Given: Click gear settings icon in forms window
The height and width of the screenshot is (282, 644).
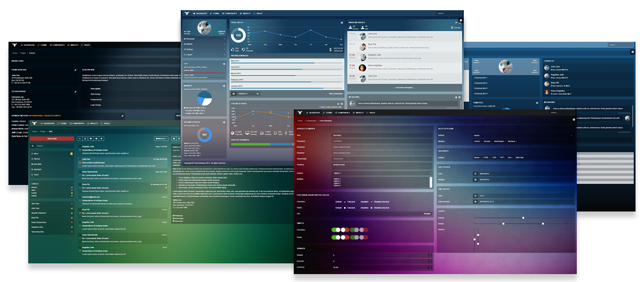Looking at the screenshot, I should click(574, 119).
